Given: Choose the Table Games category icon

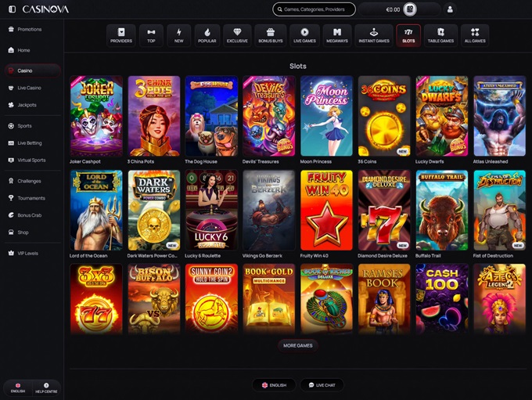Looking at the screenshot, I should (441, 35).
